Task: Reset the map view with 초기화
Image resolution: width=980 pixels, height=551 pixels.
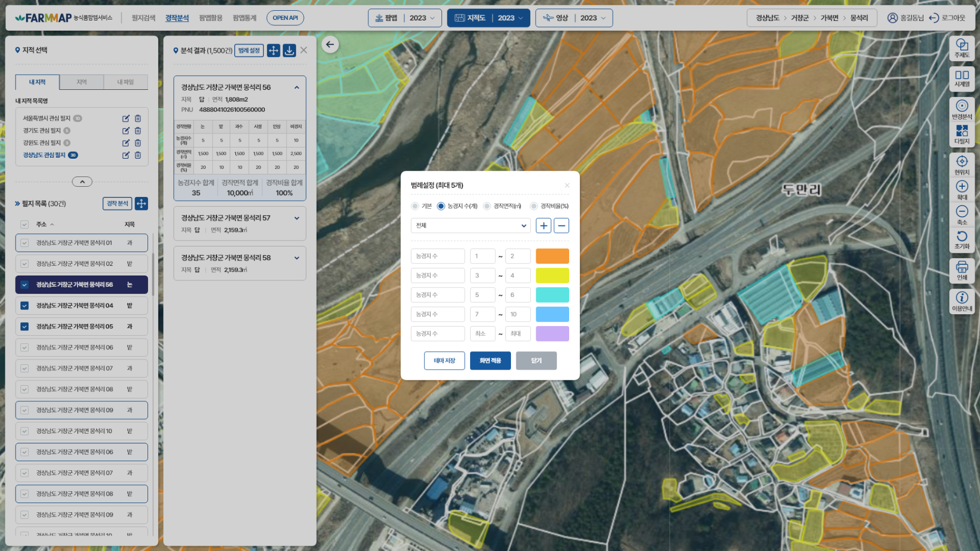Action: (962, 239)
